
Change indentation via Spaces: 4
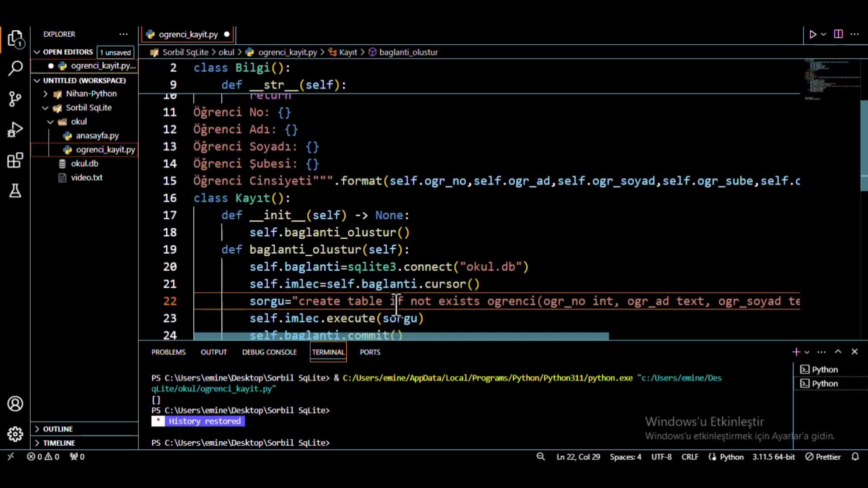625,457
